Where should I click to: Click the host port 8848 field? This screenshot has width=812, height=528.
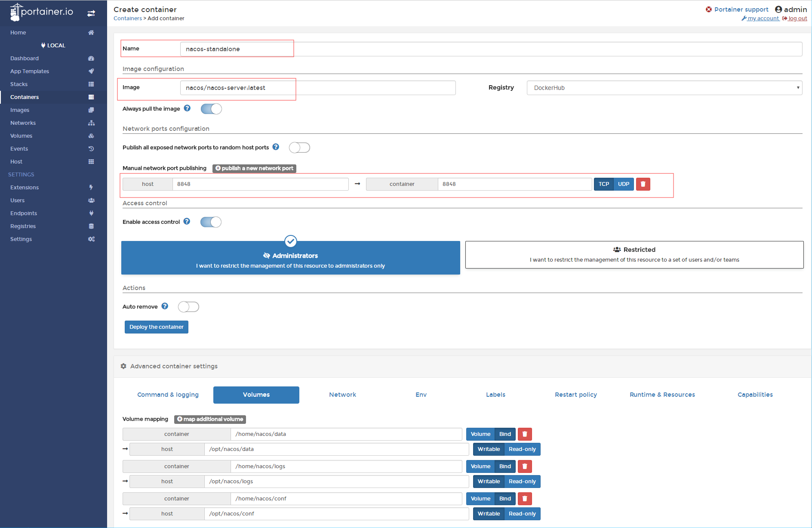click(x=260, y=184)
